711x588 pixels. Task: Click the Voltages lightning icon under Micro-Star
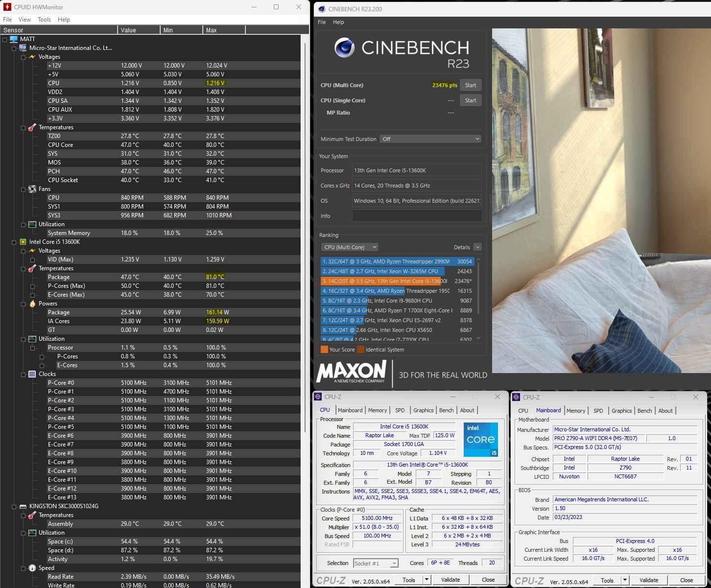click(x=32, y=57)
